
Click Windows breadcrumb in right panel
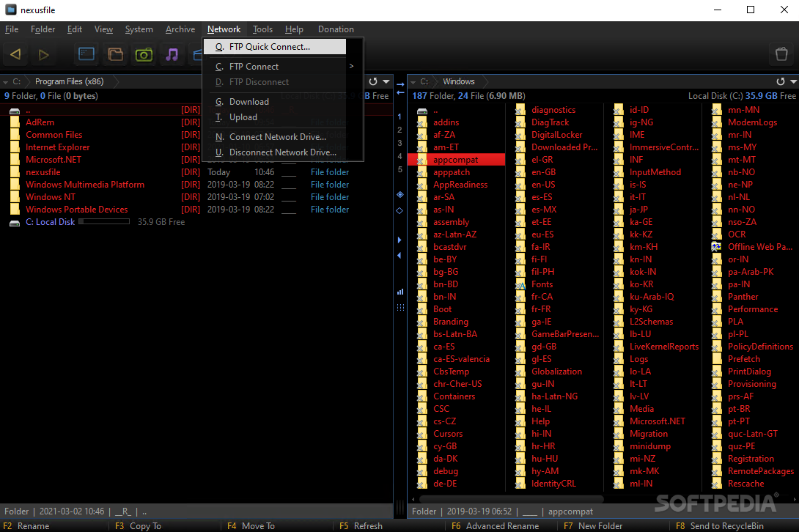pyautogui.click(x=459, y=81)
